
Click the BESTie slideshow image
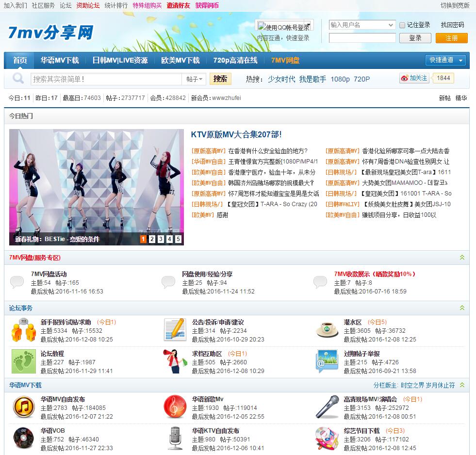pos(97,187)
